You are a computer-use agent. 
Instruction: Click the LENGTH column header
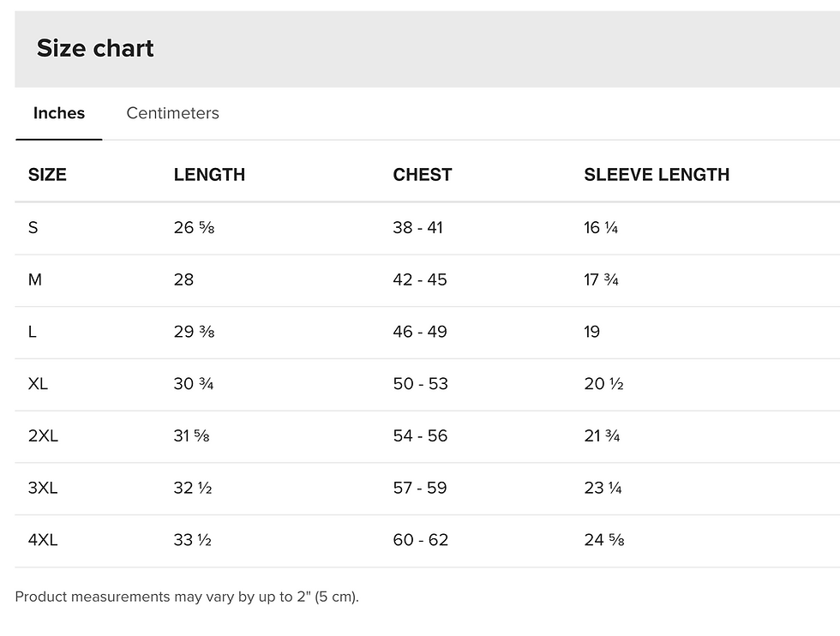point(209,175)
